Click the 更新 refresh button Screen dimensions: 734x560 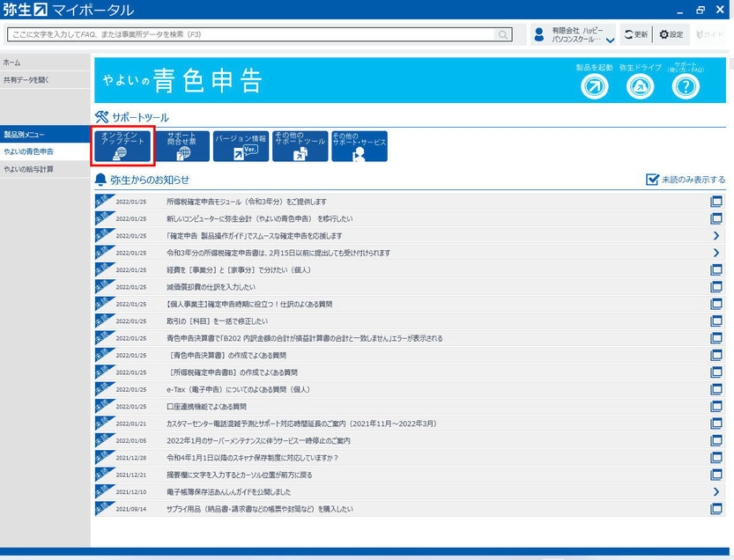tap(635, 34)
